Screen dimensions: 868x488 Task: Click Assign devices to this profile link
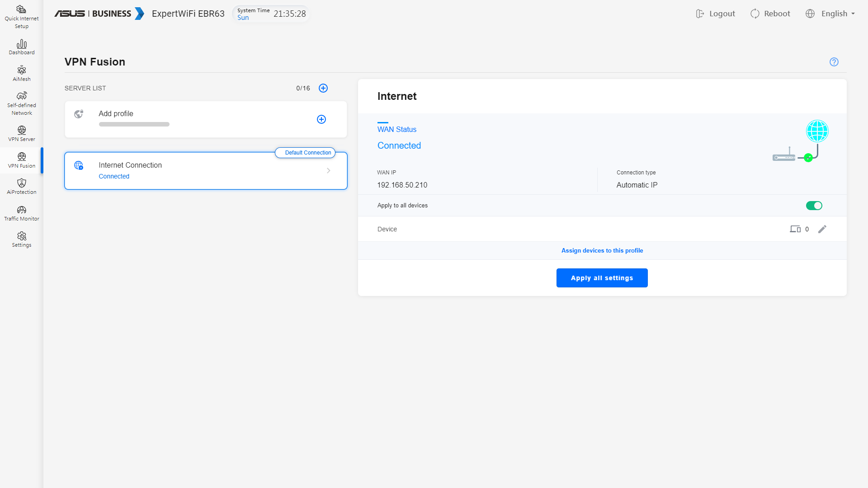tap(602, 250)
